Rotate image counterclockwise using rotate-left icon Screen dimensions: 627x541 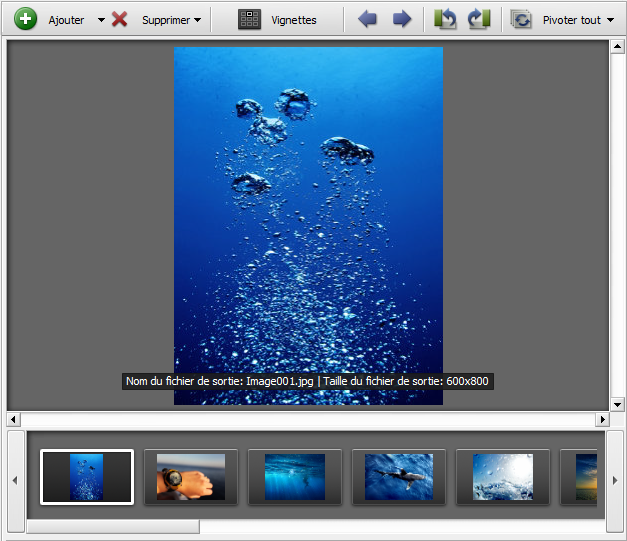tap(445, 19)
